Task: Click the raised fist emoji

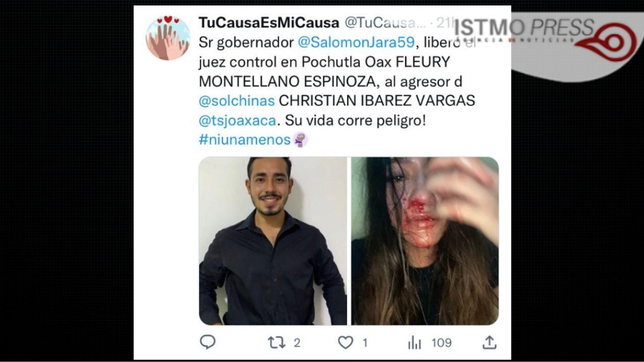Action: 301,140
